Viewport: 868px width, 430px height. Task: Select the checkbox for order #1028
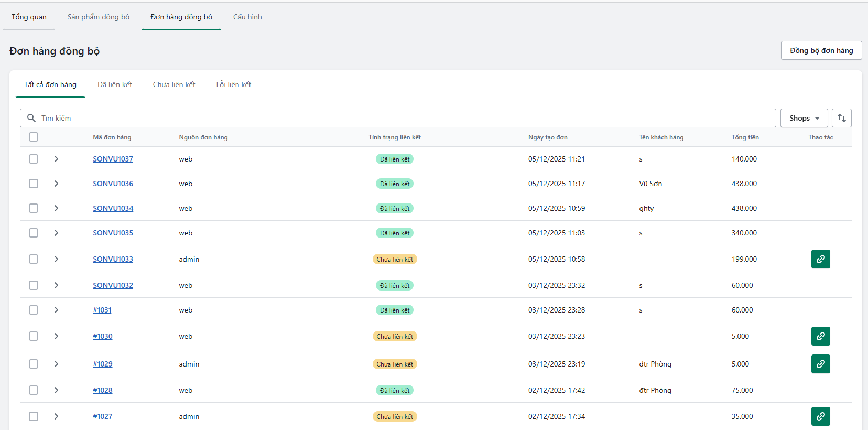point(34,390)
